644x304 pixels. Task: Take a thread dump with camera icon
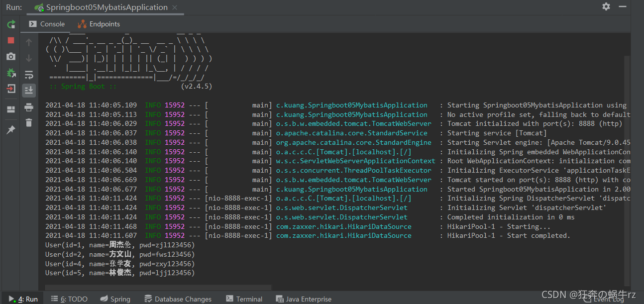11,57
